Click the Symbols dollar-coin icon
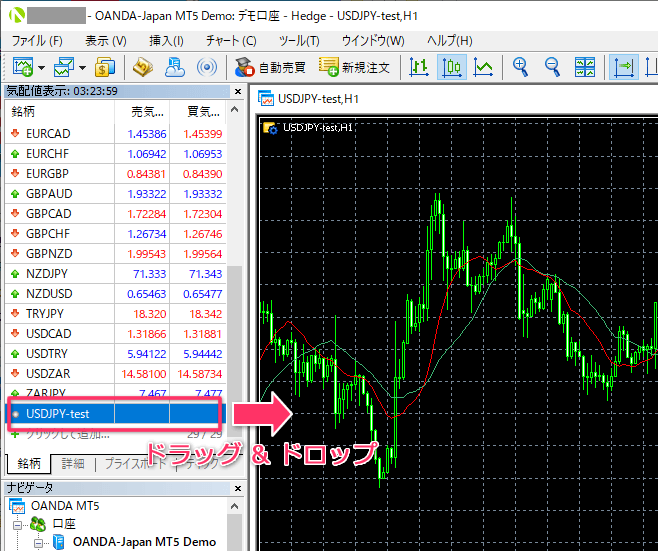This screenshot has width=658, height=551. [105, 67]
